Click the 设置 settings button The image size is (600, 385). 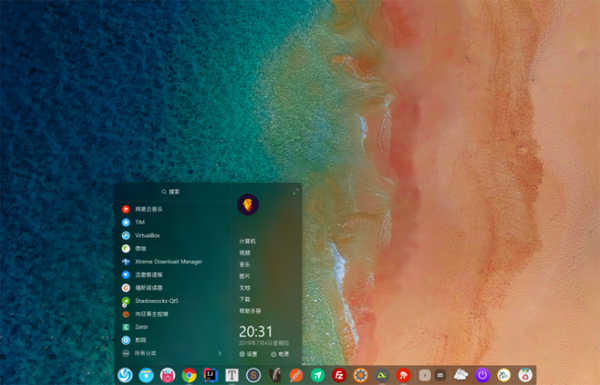[248, 354]
